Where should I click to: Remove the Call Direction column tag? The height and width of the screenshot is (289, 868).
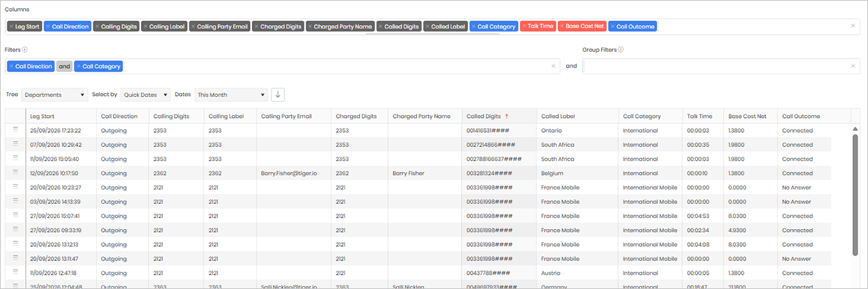click(x=49, y=27)
